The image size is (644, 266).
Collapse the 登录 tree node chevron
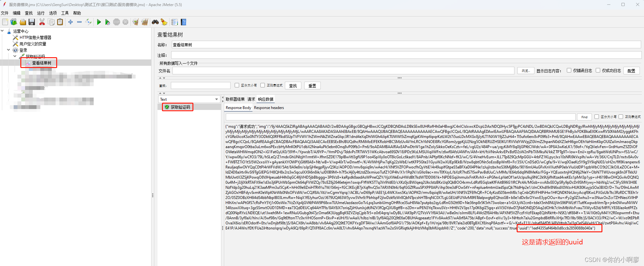tap(9, 50)
